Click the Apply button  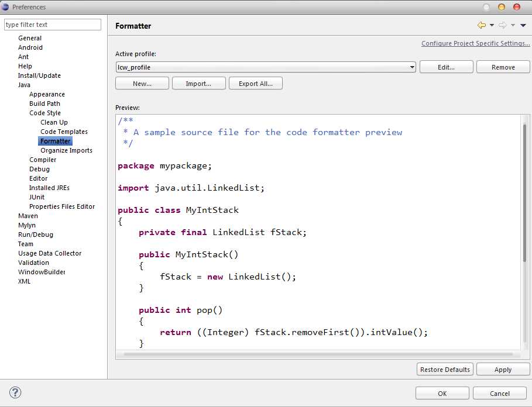pyautogui.click(x=503, y=370)
